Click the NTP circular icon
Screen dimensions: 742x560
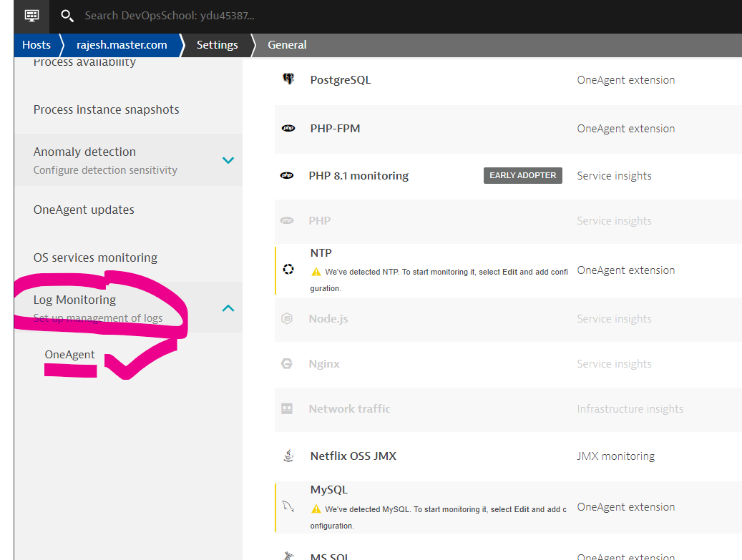288,269
